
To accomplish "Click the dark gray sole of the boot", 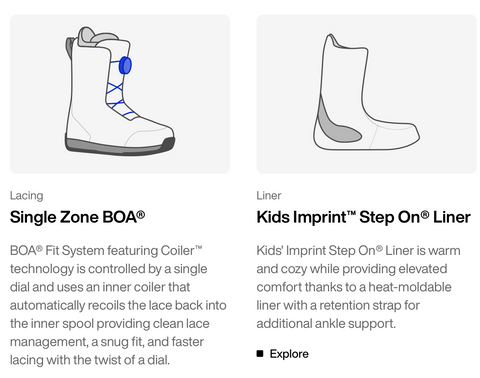I will [x=119, y=146].
